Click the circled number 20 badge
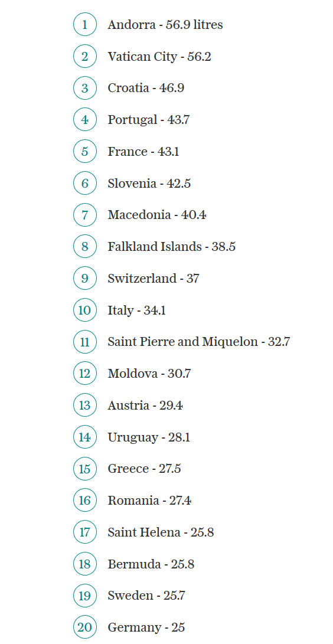 point(85,627)
